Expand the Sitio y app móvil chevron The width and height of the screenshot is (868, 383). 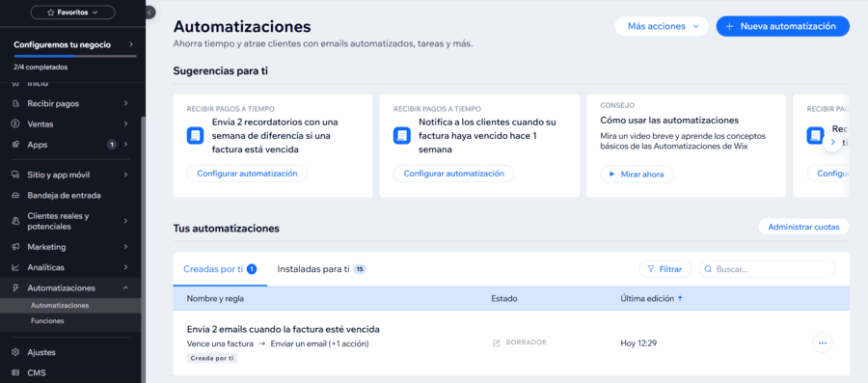126,175
